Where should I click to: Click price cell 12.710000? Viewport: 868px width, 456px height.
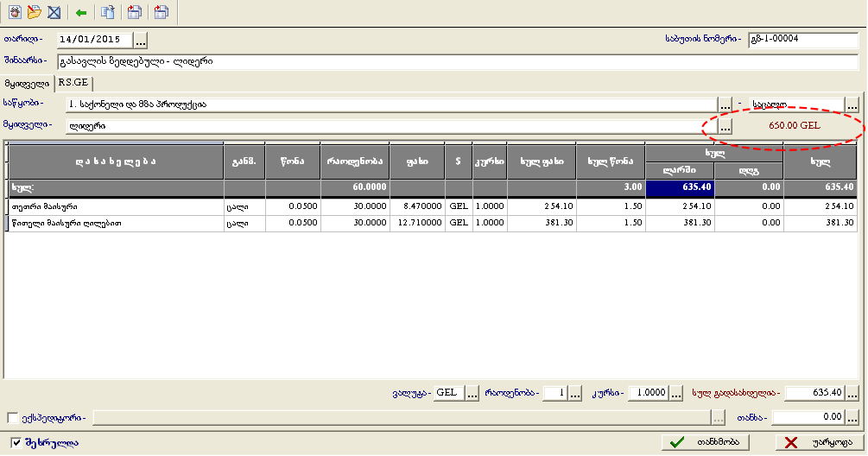point(417,223)
